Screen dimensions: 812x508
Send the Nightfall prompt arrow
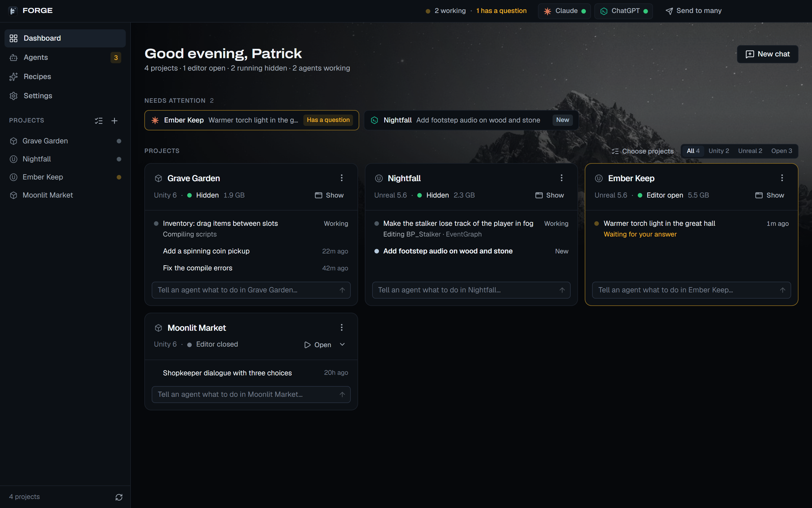point(562,290)
